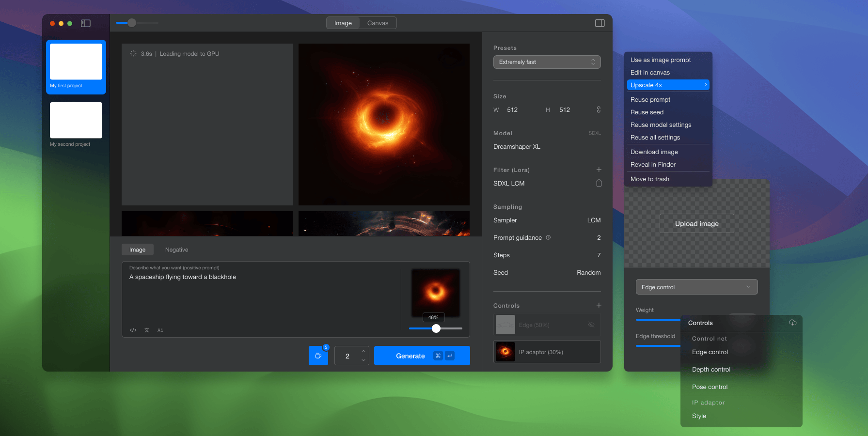
Task: Decrease image count with down stepper arrow
Action: (363, 360)
